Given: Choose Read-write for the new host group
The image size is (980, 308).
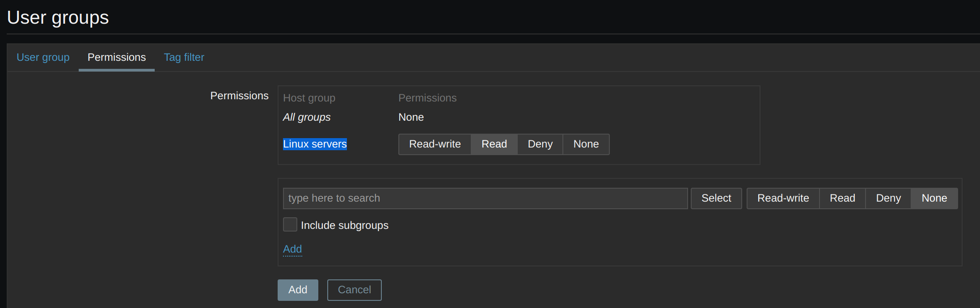Looking at the screenshot, I should pyautogui.click(x=783, y=198).
